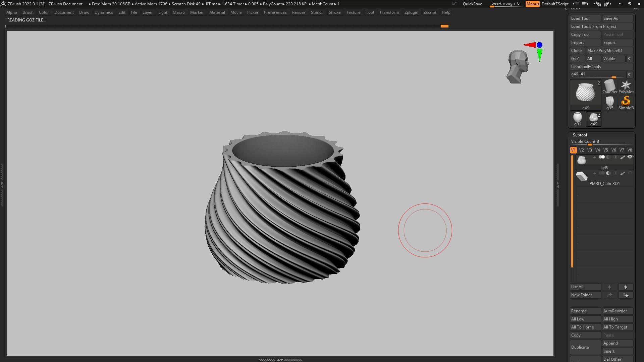Image resolution: width=644 pixels, height=362 pixels.
Task: Click the arrow start-group icon on g49 subtool
Action: (595, 157)
